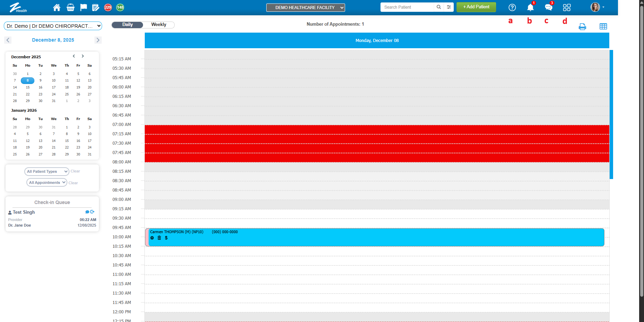Go to next day using right arrow
Image resolution: width=644 pixels, height=322 pixels.
click(x=98, y=40)
